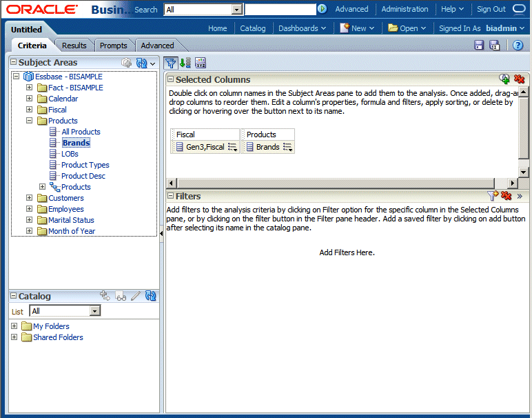Open the Subject Areas refresh options arrow

[153, 63]
